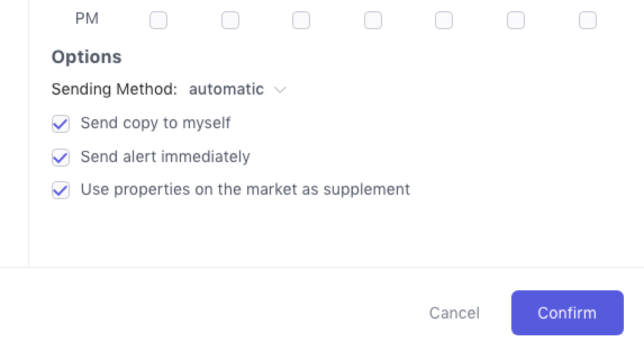Cancel the dialog
The height and width of the screenshot is (341, 644).
tap(454, 313)
